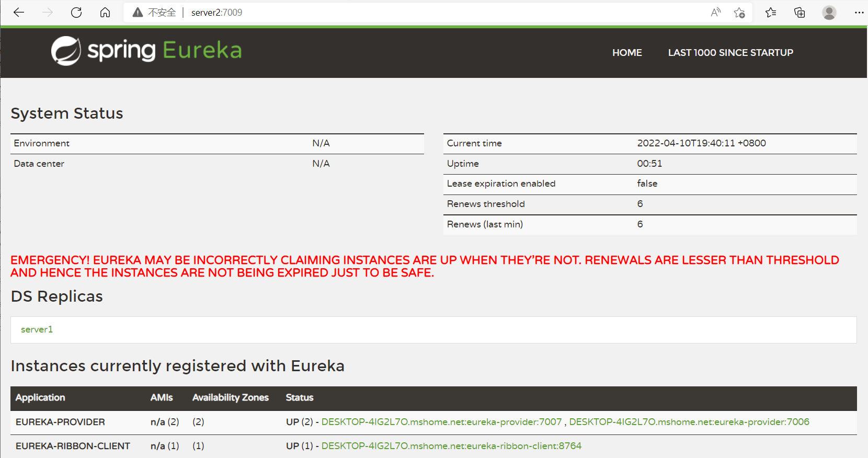
Task: Click the AMIs column header
Action: (x=162, y=397)
